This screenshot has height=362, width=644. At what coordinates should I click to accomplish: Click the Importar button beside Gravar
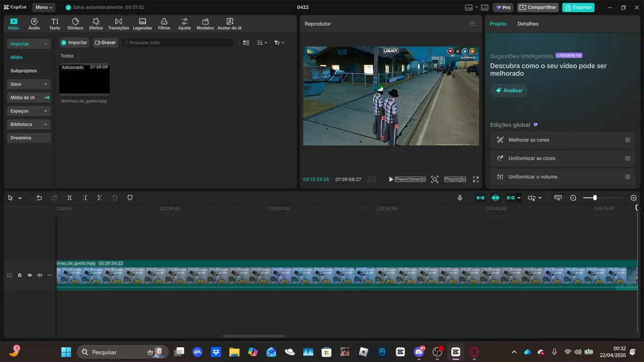point(74,43)
